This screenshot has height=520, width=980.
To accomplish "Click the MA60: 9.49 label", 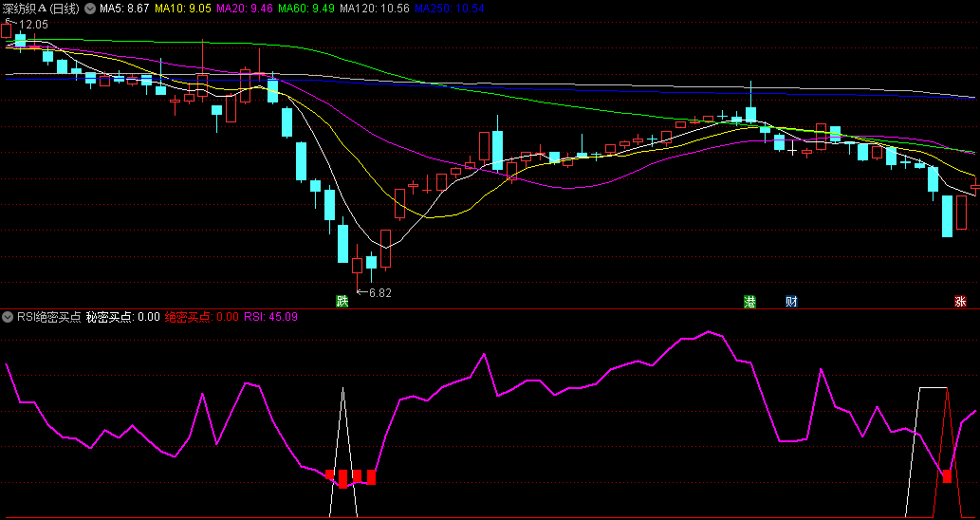I will (306, 9).
